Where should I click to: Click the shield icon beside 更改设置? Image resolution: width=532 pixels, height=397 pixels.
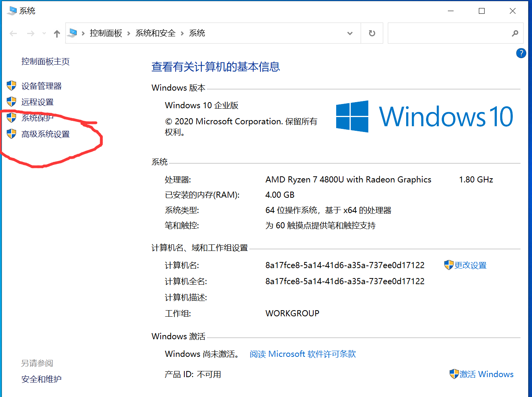click(449, 265)
